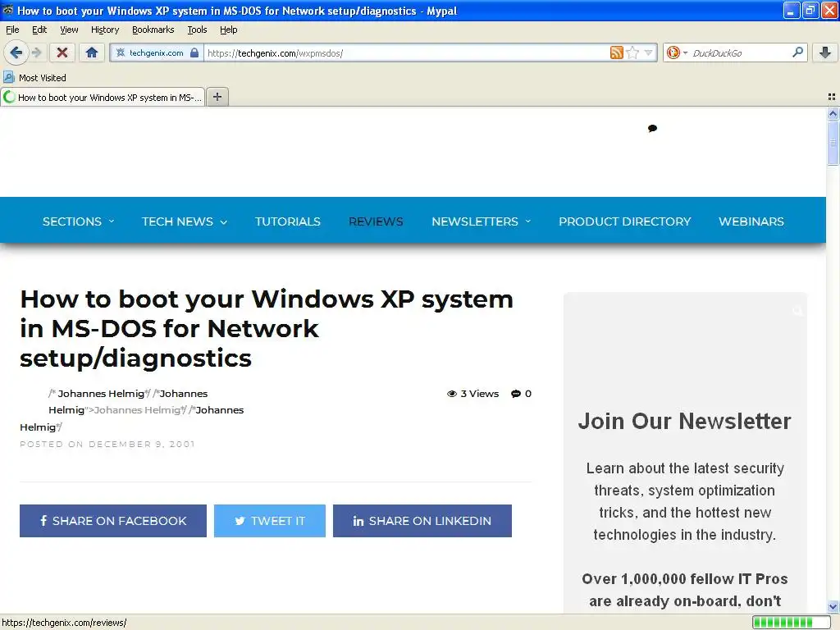Open the View menu

(69, 30)
